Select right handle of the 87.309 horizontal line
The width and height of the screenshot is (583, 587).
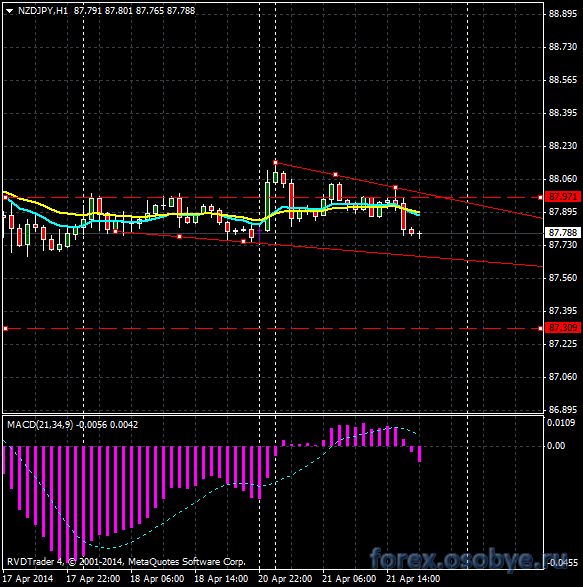pyautogui.click(x=540, y=328)
